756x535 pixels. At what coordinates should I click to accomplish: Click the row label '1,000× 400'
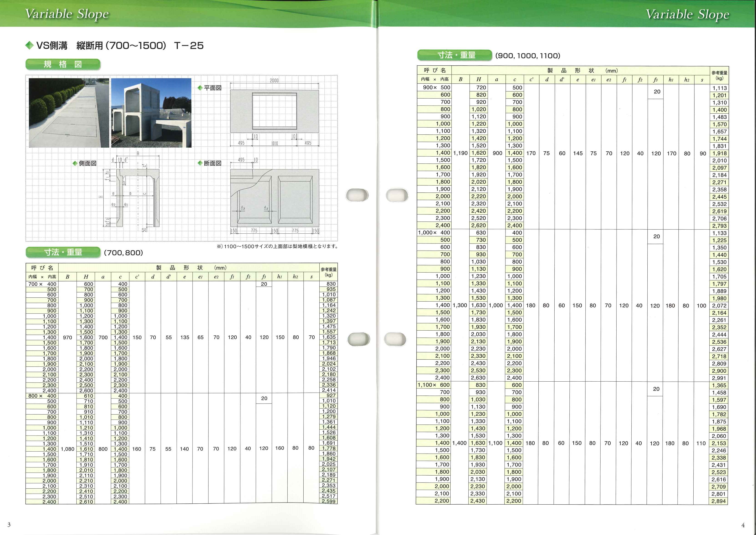(x=434, y=233)
